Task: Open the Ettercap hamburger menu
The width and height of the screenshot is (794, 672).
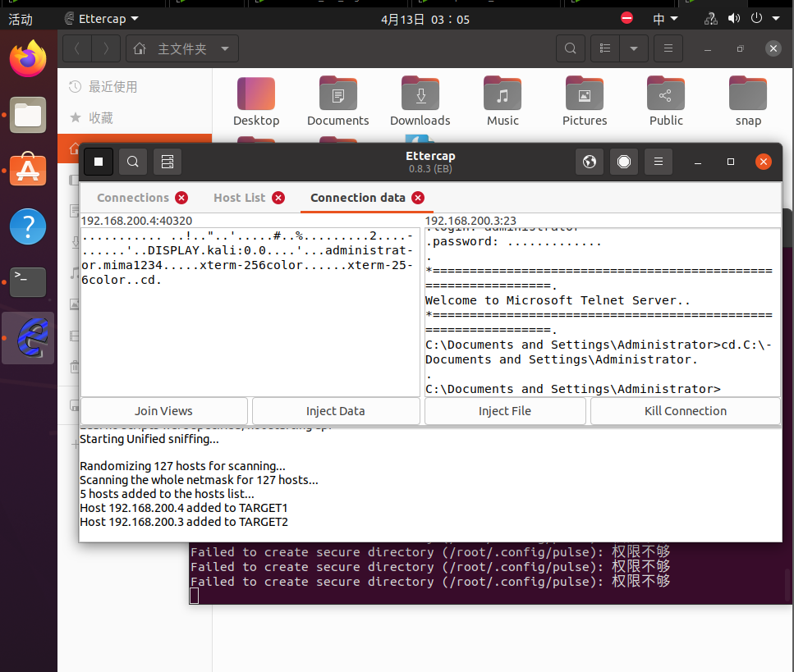Action: [659, 162]
